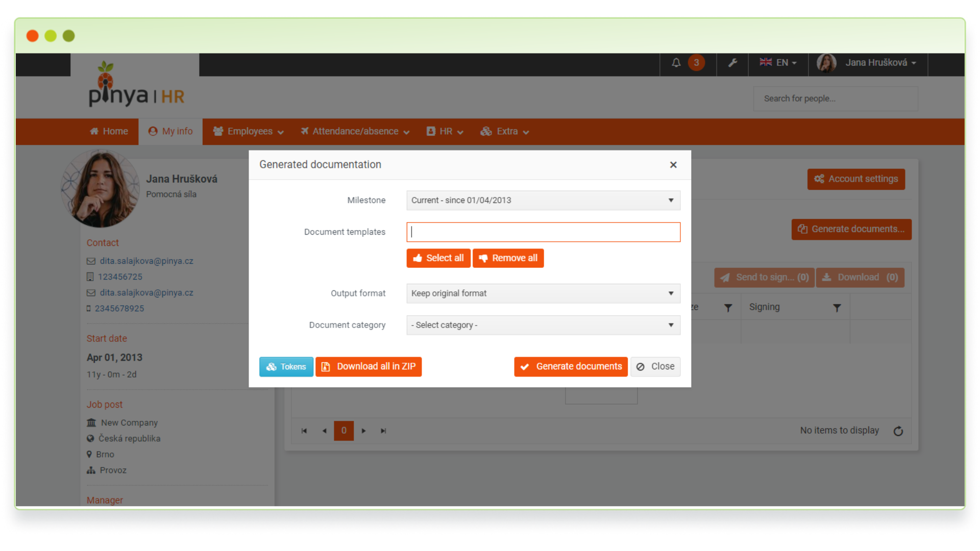This screenshot has width=980, height=551.
Task: Click the refresh icon in grid footer
Action: pyautogui.click(x=898, y=431)
